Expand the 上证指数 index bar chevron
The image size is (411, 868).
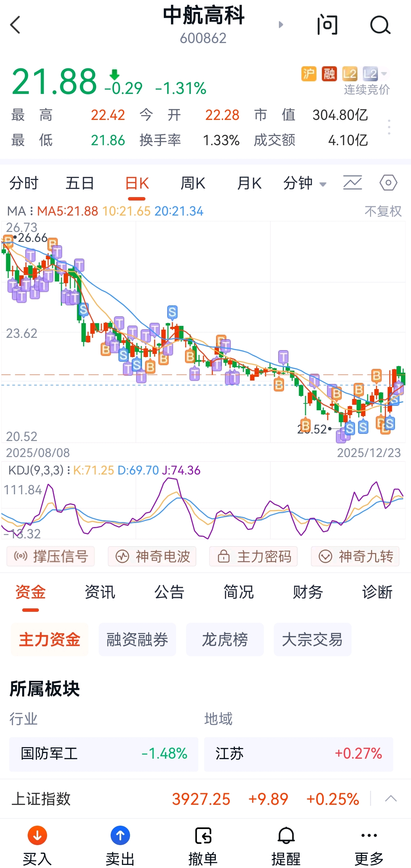[391, 799]
